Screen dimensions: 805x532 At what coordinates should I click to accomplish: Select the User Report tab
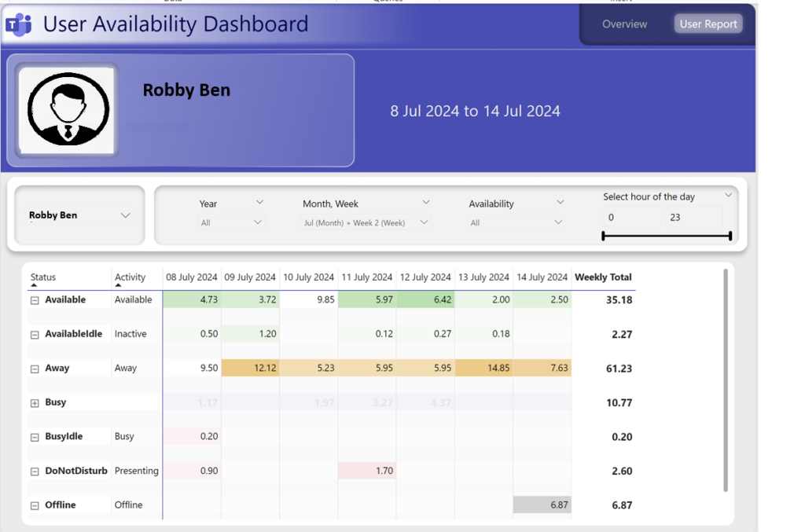coord(708,24)
